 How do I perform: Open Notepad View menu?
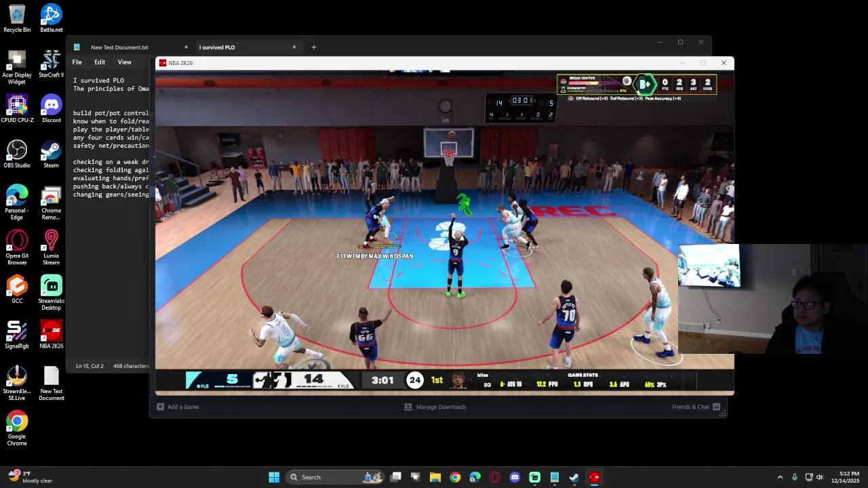pyautogui.click(x=125, y=62)
